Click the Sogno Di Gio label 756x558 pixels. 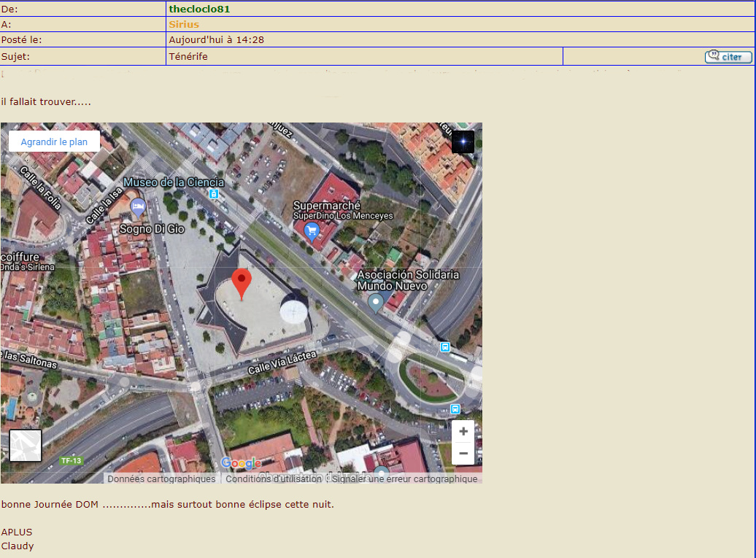pos(152,229)
